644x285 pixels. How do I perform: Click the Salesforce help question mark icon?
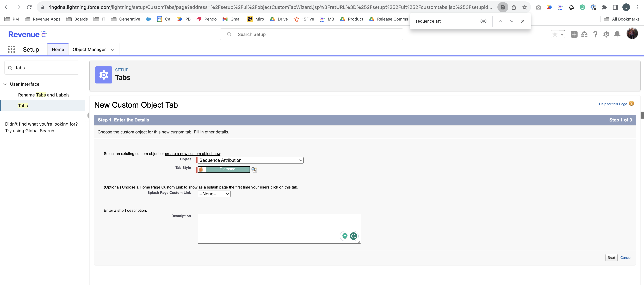click(x=596, y=34)
